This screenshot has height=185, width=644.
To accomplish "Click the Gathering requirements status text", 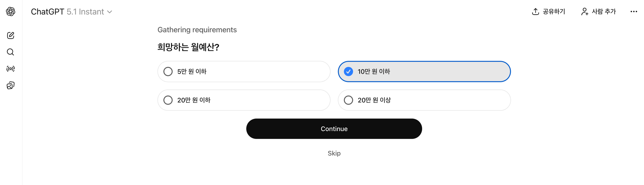I will pos(197,30).
